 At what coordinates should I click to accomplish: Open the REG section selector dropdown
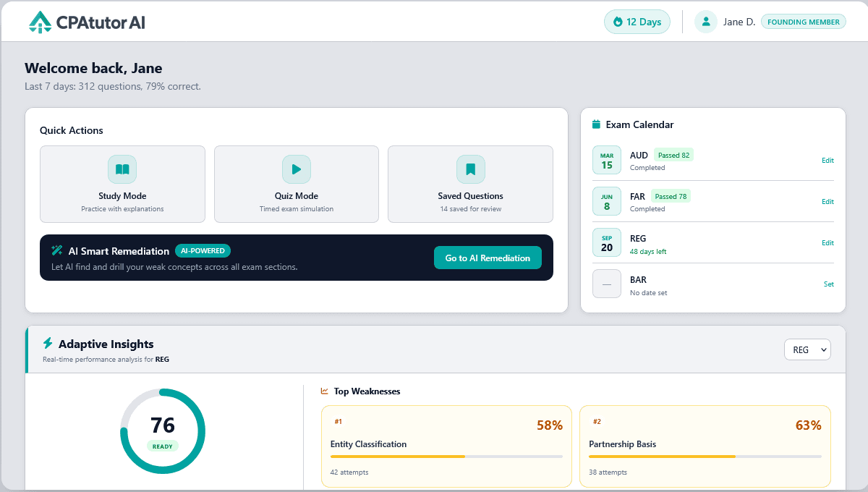807,349
